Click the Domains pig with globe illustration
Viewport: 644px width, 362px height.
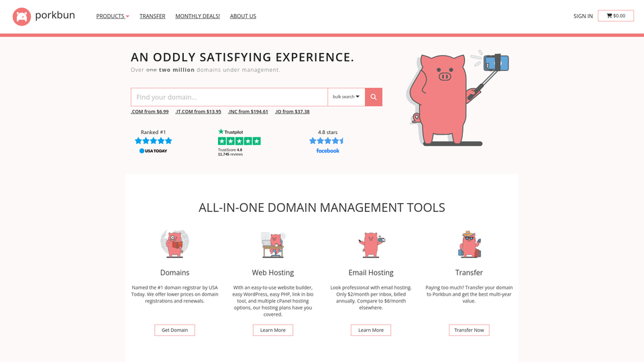174,243
